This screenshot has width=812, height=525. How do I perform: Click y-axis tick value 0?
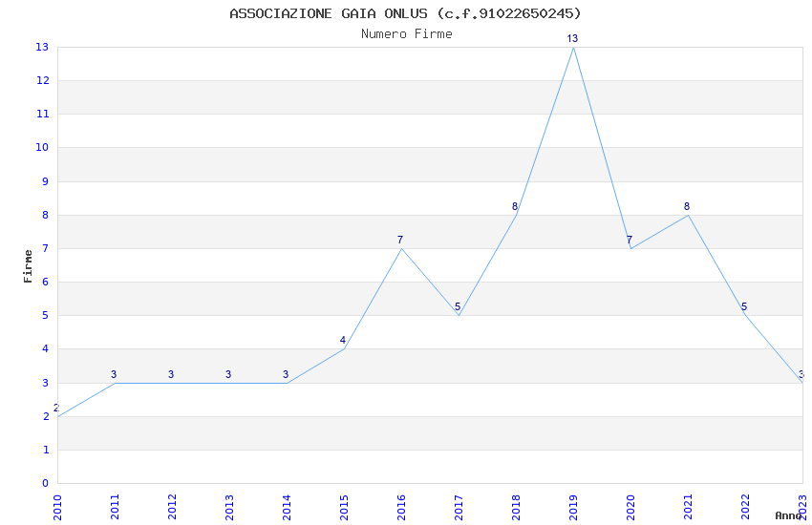[x=46, y=484]
